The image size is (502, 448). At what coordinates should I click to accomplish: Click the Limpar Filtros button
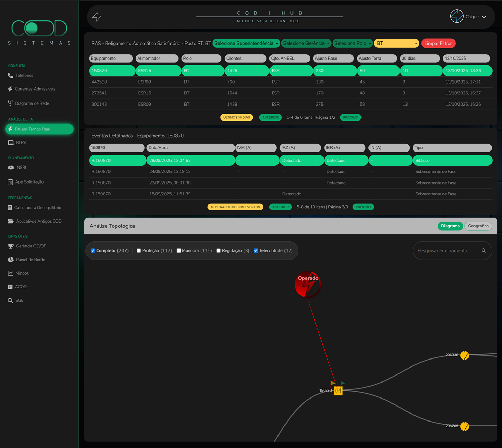pyautogui.click(x=438, y=43)
